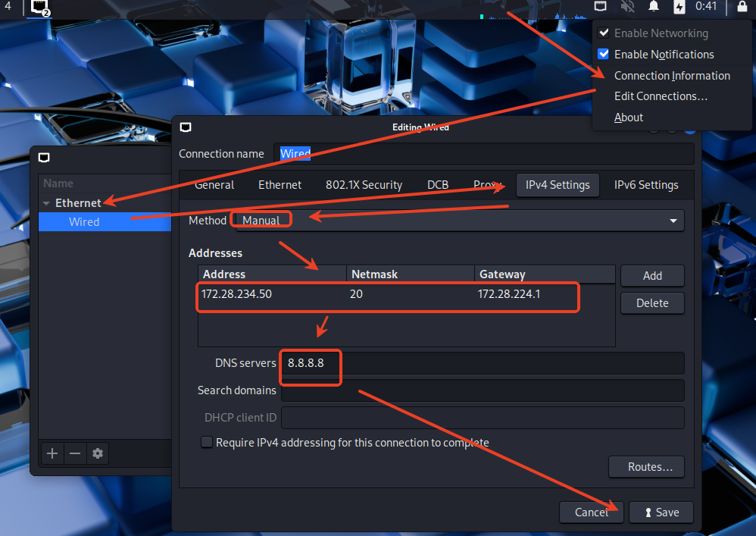The image size is (756, 536).
Task: Click the add connection plus icon
Action: point(52,453)
